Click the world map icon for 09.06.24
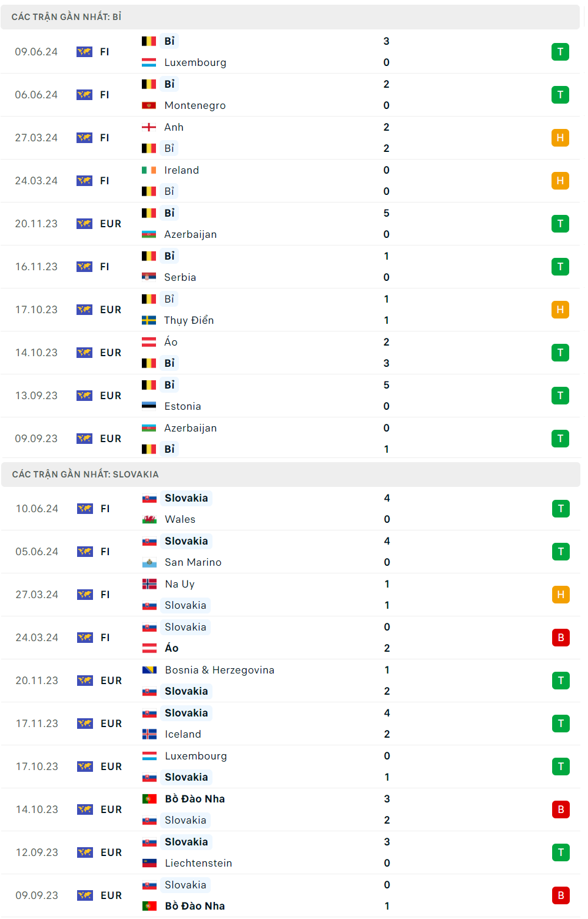588x919 pixels. 85,52
